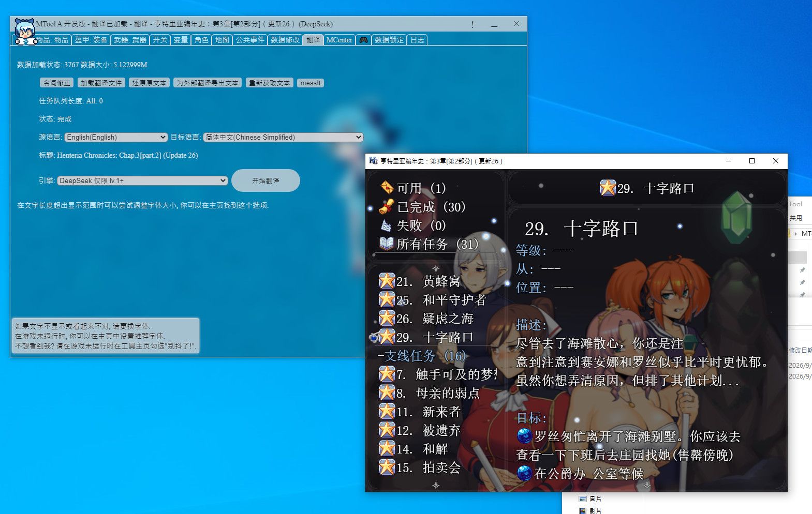Click the 影片 folder icon in File Explorer

[583, 511]
